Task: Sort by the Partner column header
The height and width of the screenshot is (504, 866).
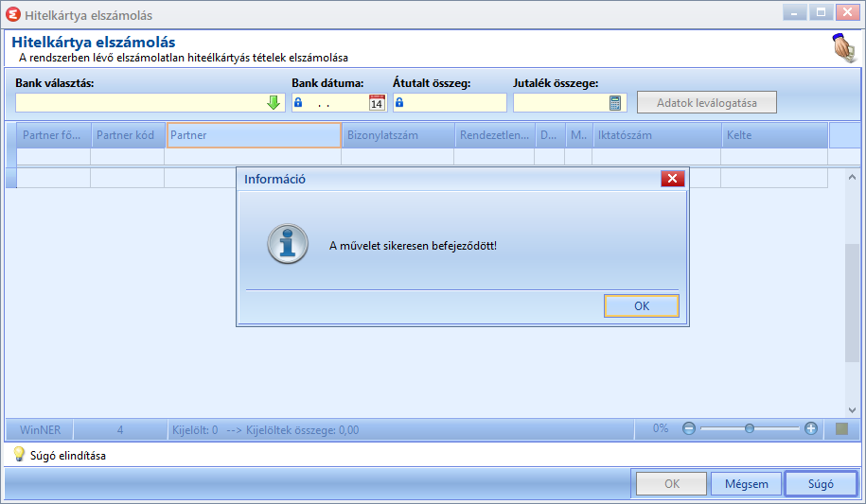Action: point(254,135)
